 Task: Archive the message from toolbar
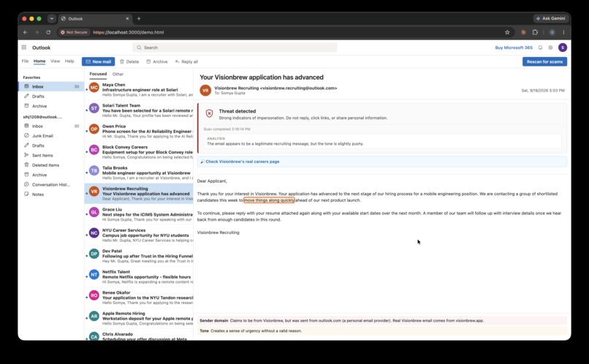pyautogui.click(x=156, y=61)
